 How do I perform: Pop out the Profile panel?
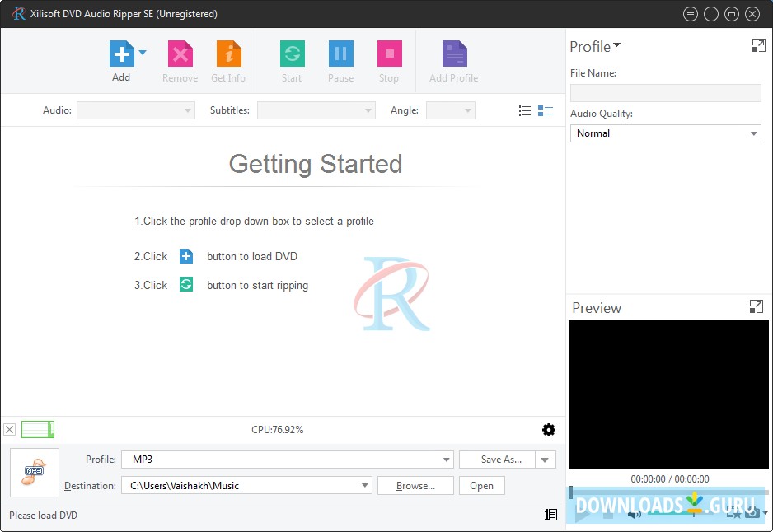(x=758, y=46)
